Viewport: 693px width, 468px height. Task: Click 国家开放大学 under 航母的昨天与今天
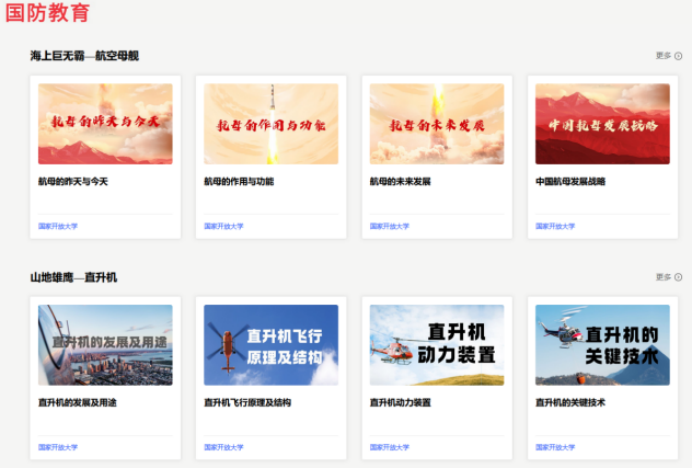coord(57,226)
